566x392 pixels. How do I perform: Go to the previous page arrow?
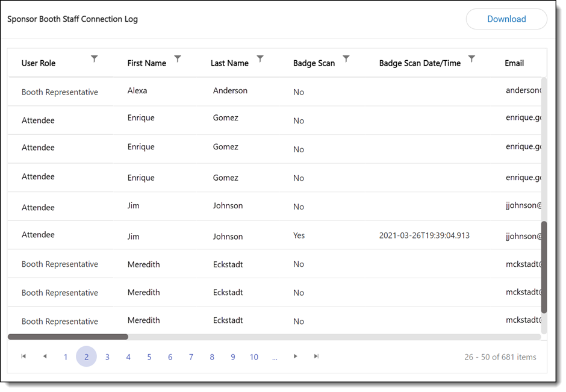(x=45, y=356)
